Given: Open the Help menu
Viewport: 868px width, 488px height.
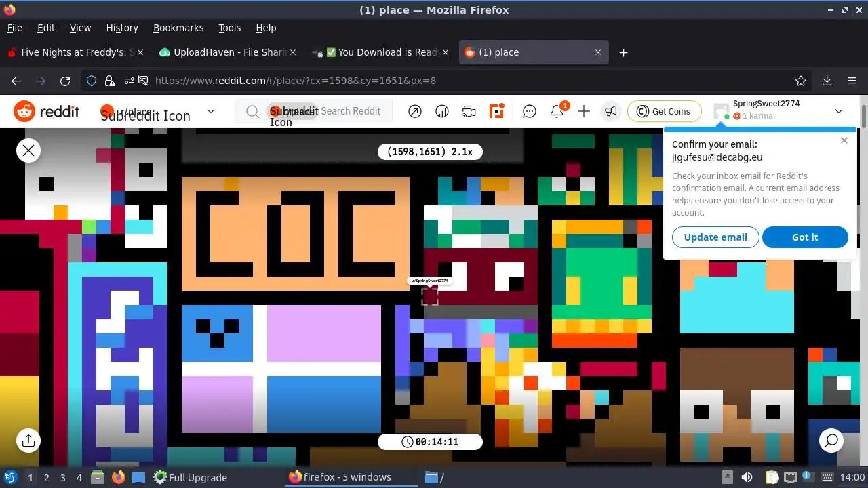Looking at the screenshot, I should pyautogui.click(x=266, y=28).
